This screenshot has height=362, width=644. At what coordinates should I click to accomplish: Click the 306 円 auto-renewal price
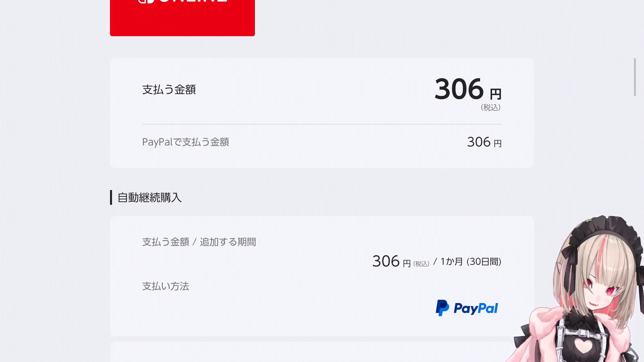coord(391,261)
